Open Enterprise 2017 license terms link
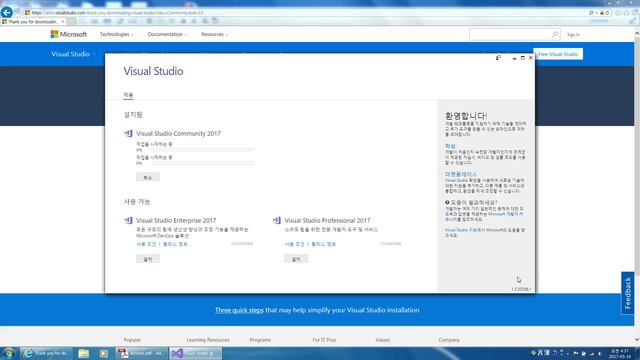Screen dimensions: 640x360 coord(146,244)
